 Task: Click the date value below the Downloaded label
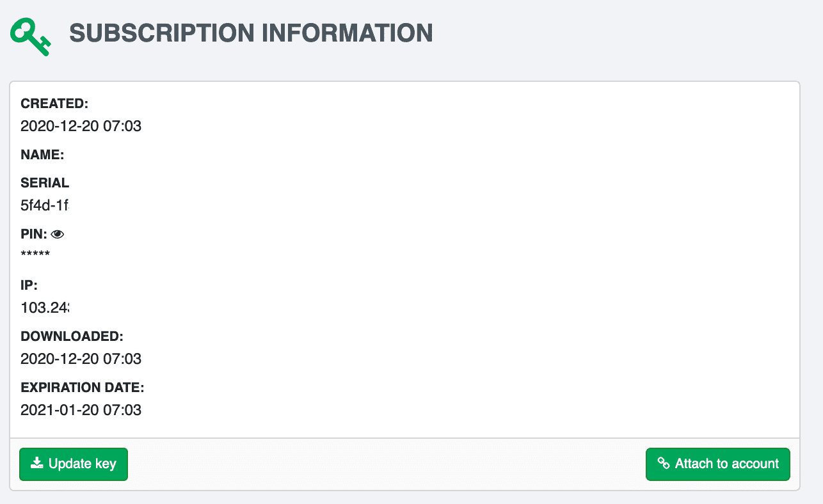coord(81,359)
